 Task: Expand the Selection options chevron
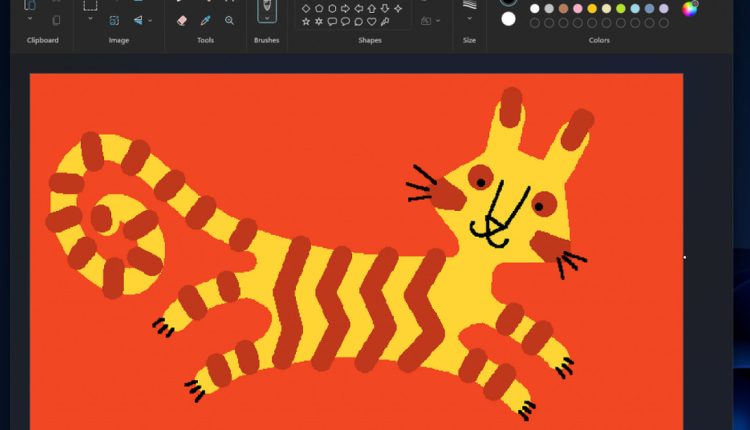tap(90, 19)
